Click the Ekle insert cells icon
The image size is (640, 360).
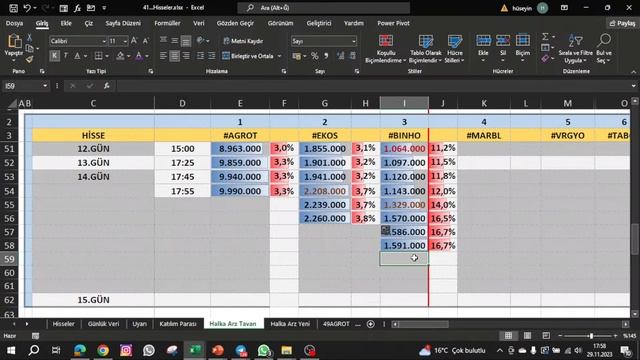click(483, 40)
